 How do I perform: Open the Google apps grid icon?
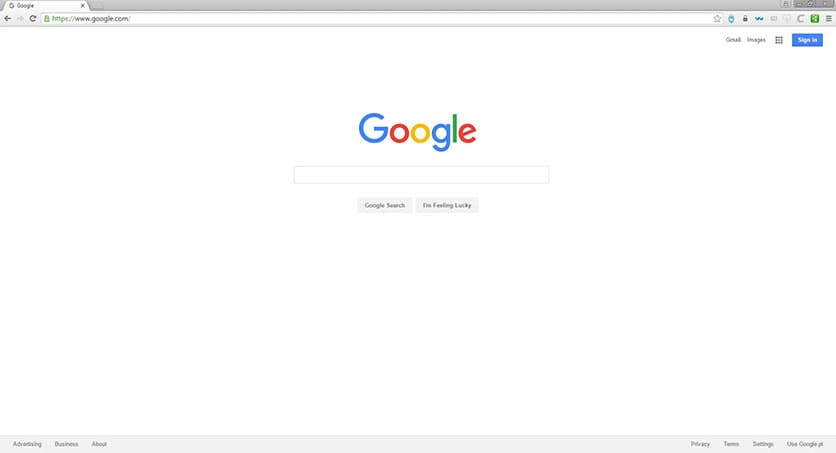click(779, 40)
